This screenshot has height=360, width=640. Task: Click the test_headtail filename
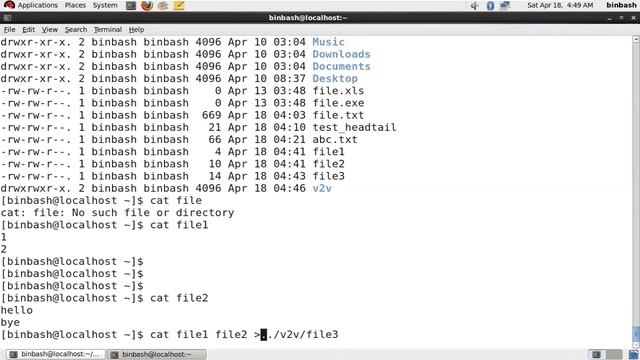click(354, 127)
